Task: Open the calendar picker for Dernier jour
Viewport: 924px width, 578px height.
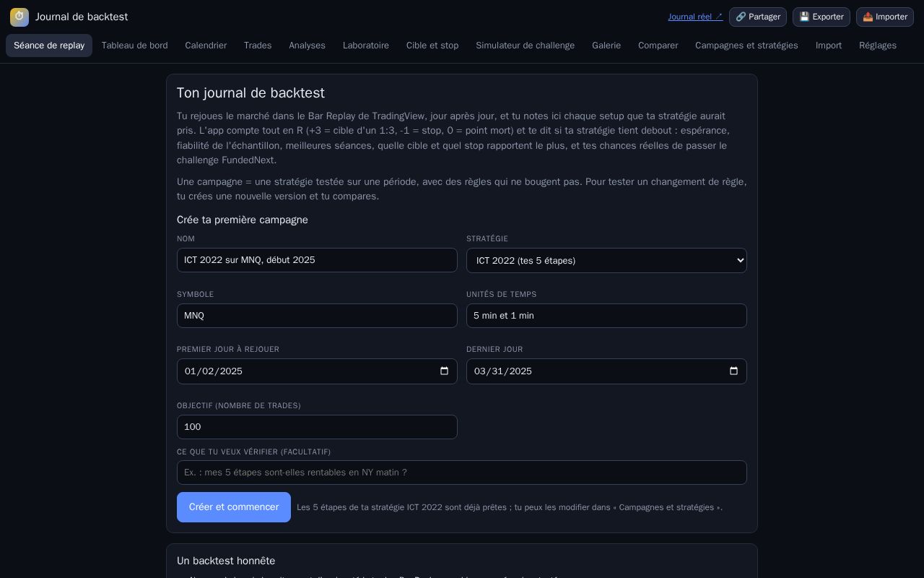Action: pyautogui.click(x=733, y=371)
